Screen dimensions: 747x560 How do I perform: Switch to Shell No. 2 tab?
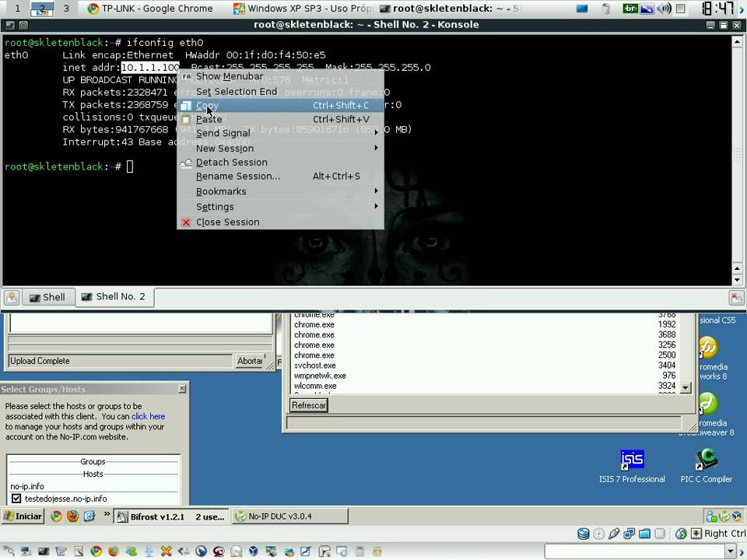pyautogui.click(x=114, y=296)
